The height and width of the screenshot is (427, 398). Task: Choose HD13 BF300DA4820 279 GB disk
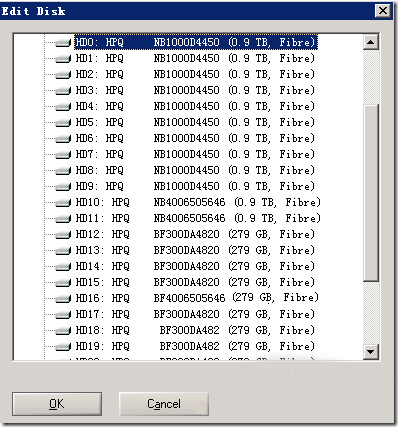pyautogui.click(x=195, y=250)
